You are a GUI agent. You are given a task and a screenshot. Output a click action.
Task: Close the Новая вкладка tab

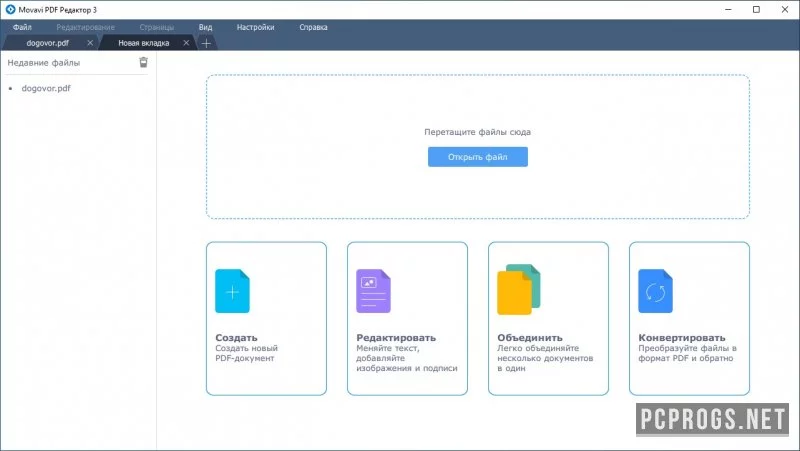pyautogui.click(x=186, y=43)
